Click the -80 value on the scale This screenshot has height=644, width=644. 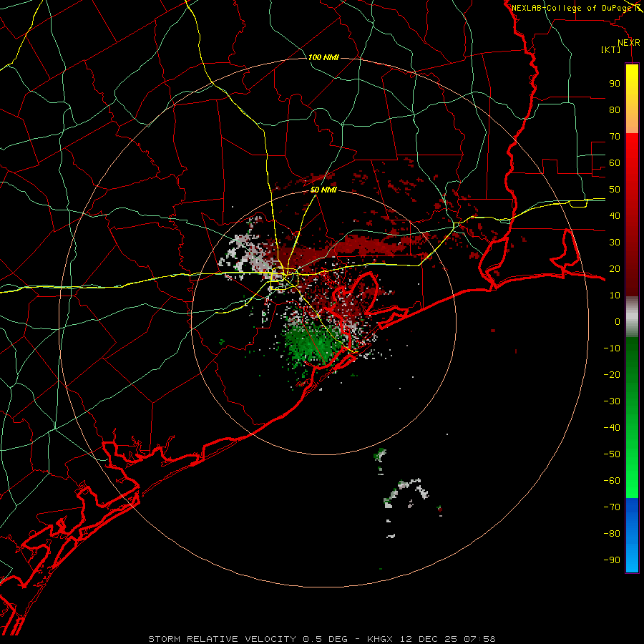612,534
